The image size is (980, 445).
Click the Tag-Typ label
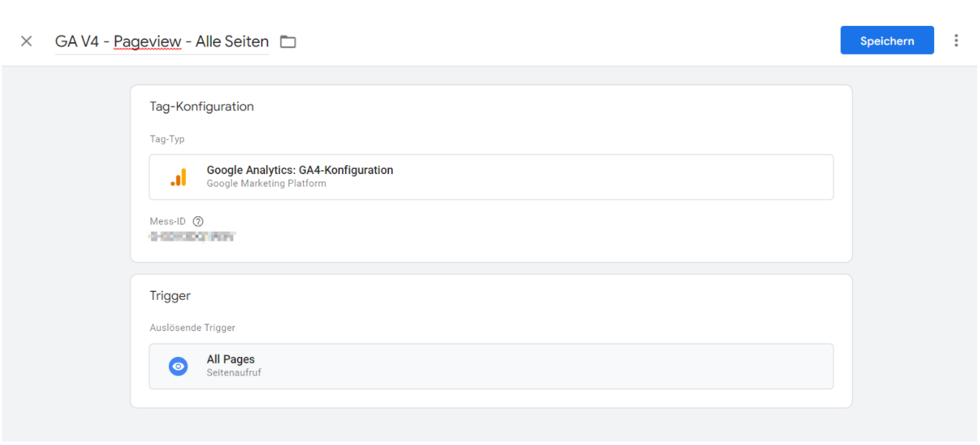pyautogui.click(x=167, y=139)
